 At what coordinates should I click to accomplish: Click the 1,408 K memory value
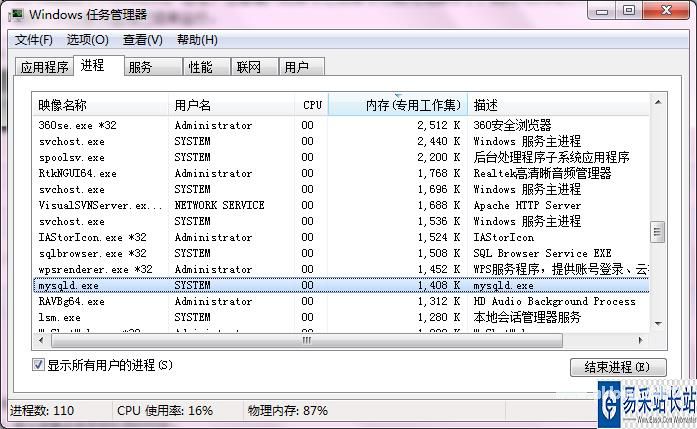[439, 285]
